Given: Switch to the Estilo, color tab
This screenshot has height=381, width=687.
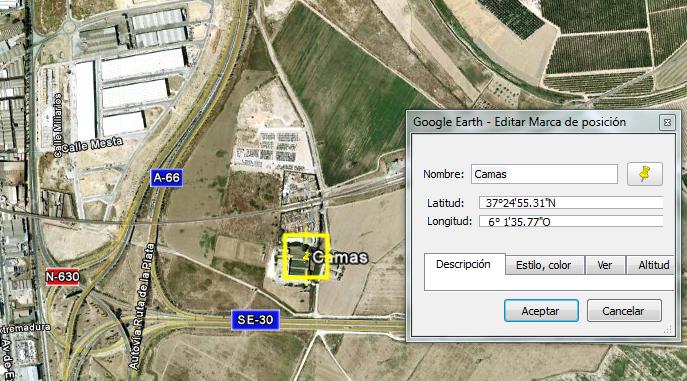Looking at the screenshot, I should (544, 265).
